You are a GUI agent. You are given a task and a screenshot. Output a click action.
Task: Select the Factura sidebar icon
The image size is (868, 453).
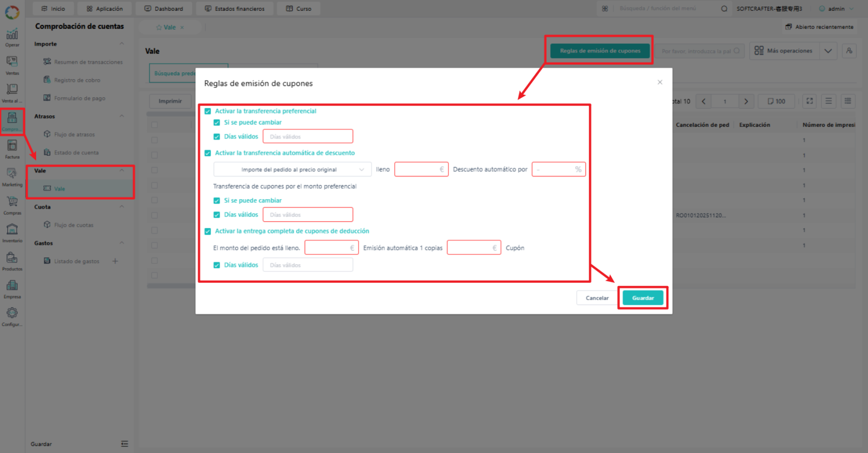pyautogui.click(x=12, y=149)
